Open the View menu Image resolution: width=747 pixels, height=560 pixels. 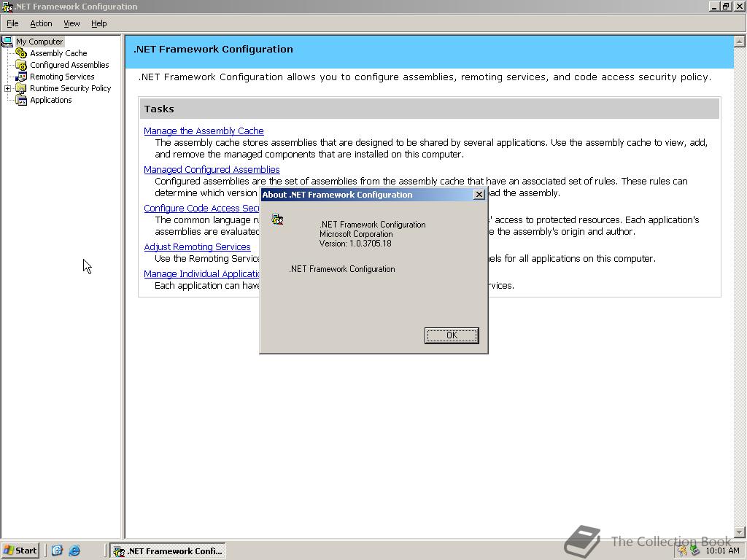[72, 23]
